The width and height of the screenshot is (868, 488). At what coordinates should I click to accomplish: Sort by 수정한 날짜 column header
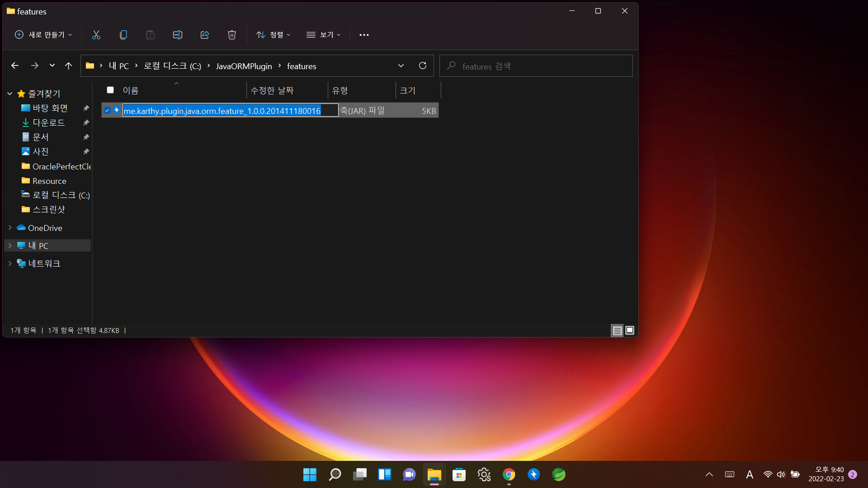272,90
